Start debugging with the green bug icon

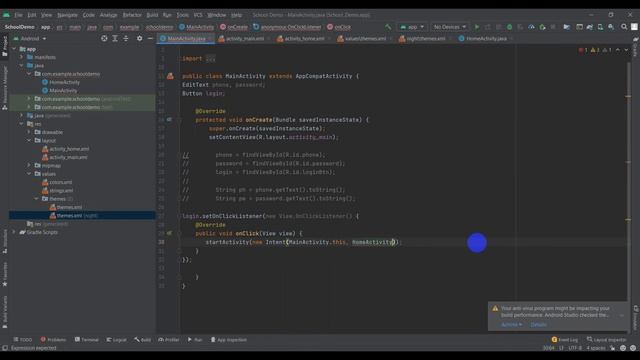click(509, 27)
